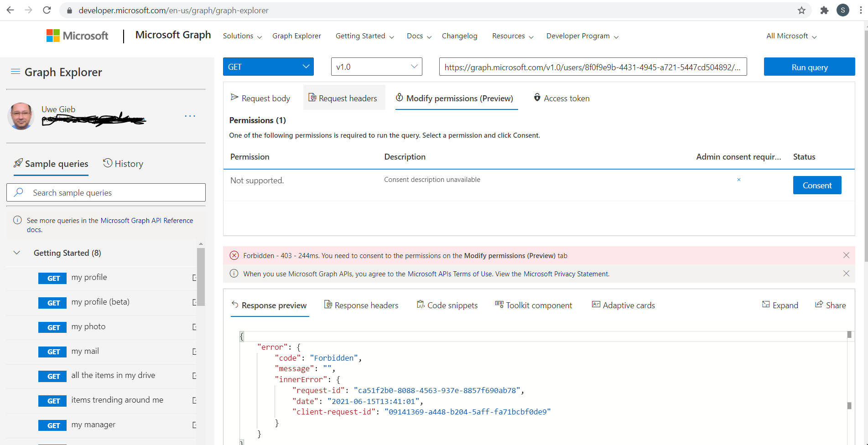Dismiss the Forbidden 403 error banner
The image size is (868, 445).
846,255
